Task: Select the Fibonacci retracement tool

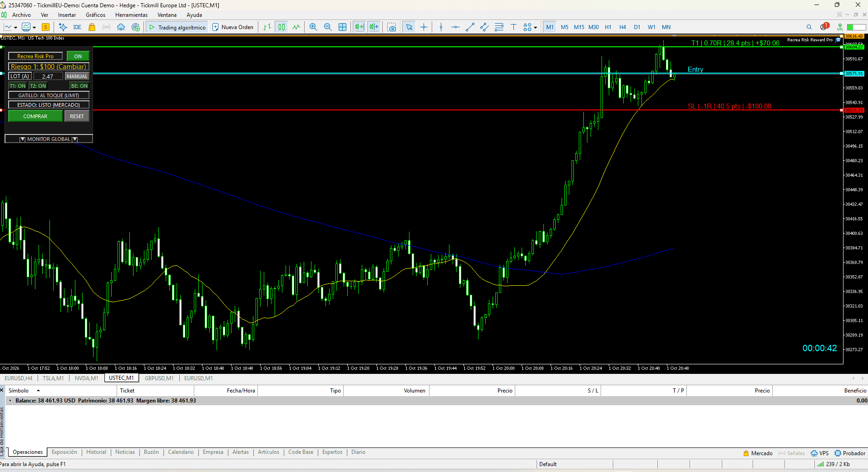Action: point(499,27)
